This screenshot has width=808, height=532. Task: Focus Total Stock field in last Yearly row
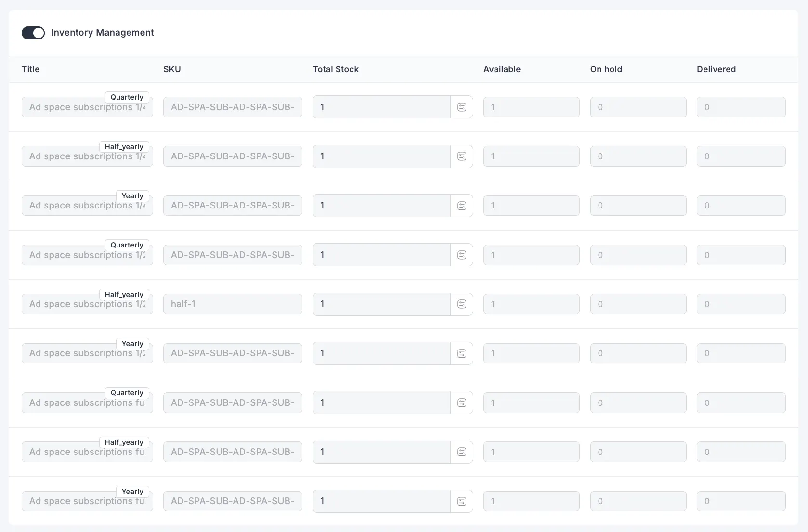pos(381,501)
